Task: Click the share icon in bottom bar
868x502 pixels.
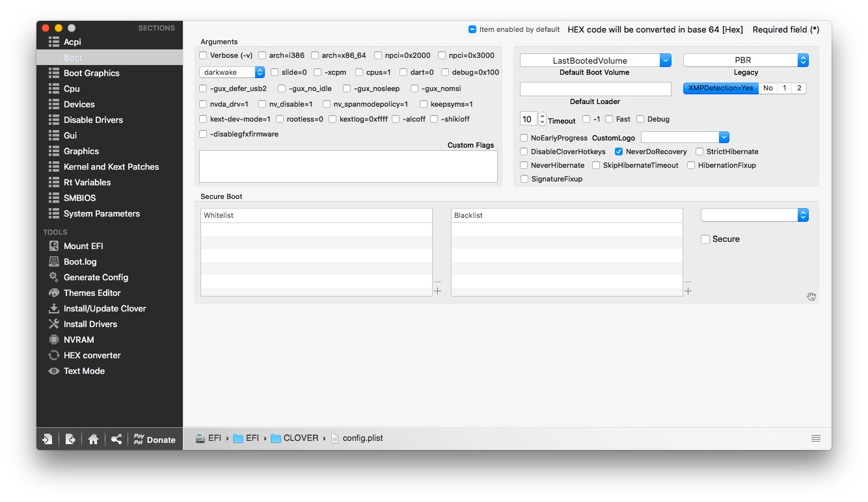Action: click(x=116, y=439)
